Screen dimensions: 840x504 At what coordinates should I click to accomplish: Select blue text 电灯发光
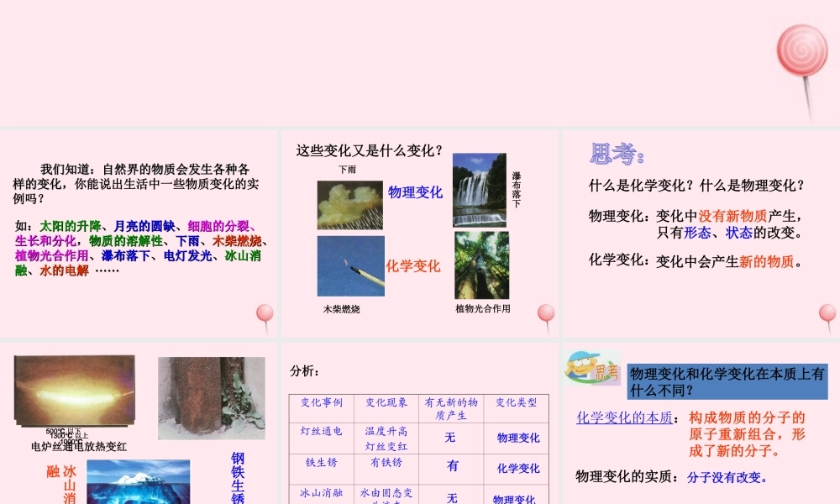coord(187,256)
